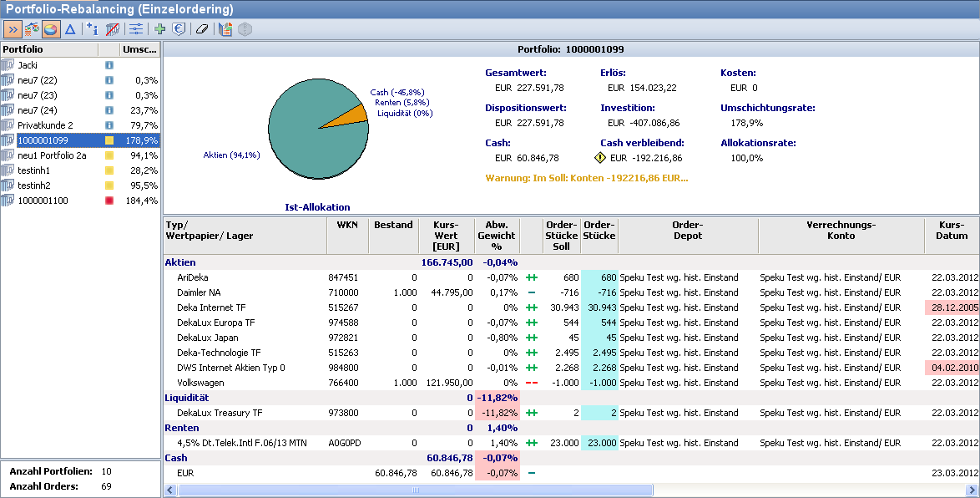Toggle the double-plus marker for AriDeka row

(532, 277)
